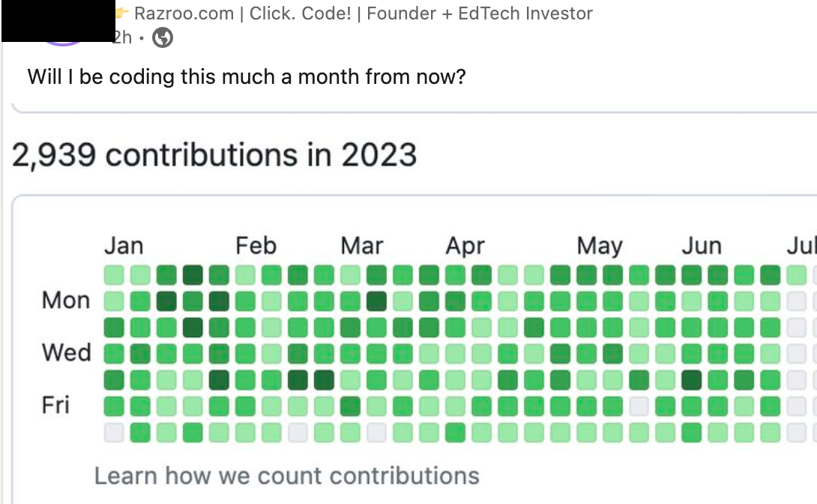
Task: Open the "Learn how we count contributions" link
Action: click(286, 476)
